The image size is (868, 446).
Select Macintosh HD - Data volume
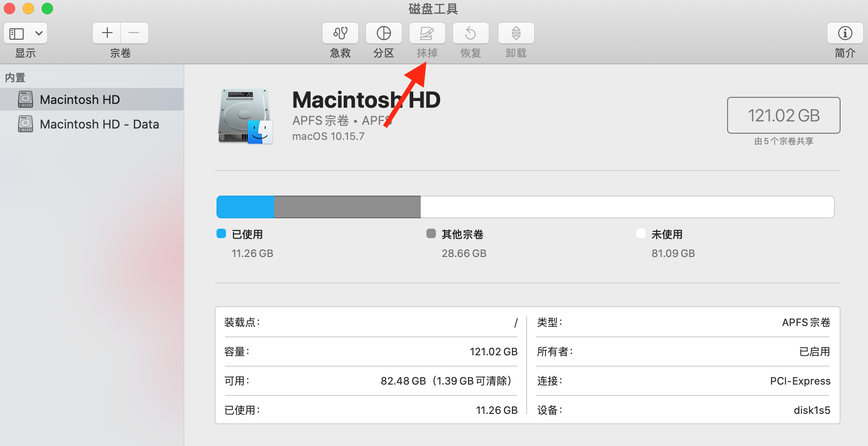click(x=100, y=124)
